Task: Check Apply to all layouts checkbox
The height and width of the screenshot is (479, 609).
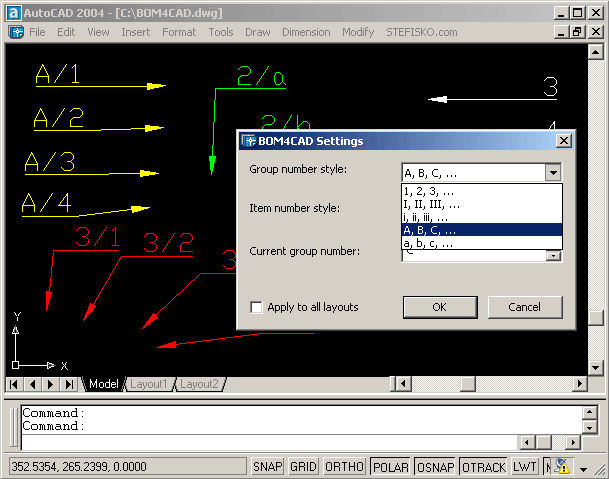Action: 256,307
